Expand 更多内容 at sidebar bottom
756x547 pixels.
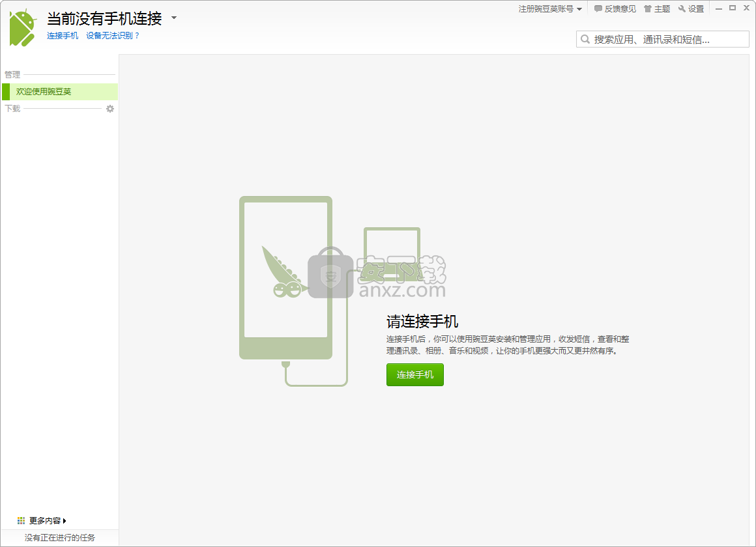(47, 520)
